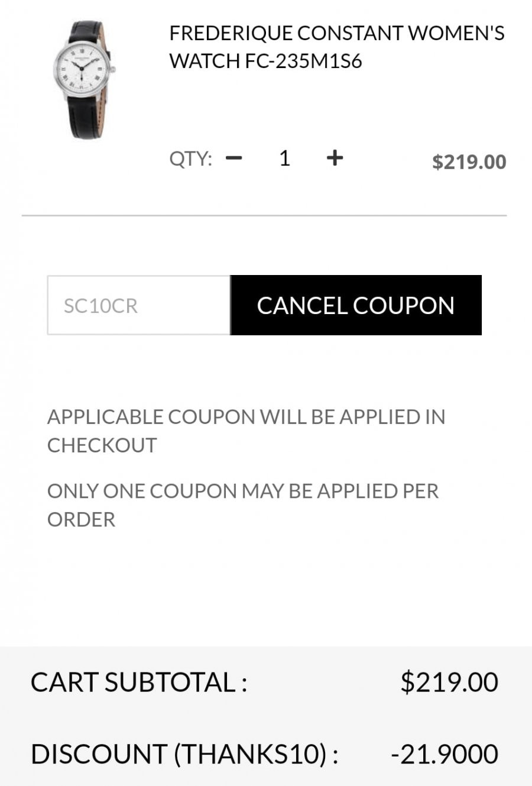The height and width of the screenshot is (786, 532).
Task: Decrease quantity with the minus icon
Action: [x=234, y=158]
